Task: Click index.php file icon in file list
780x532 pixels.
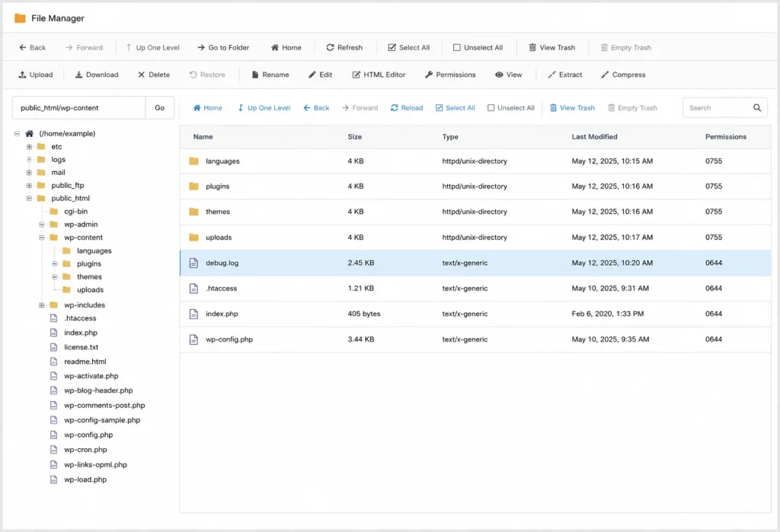Action: coord(194,314)
